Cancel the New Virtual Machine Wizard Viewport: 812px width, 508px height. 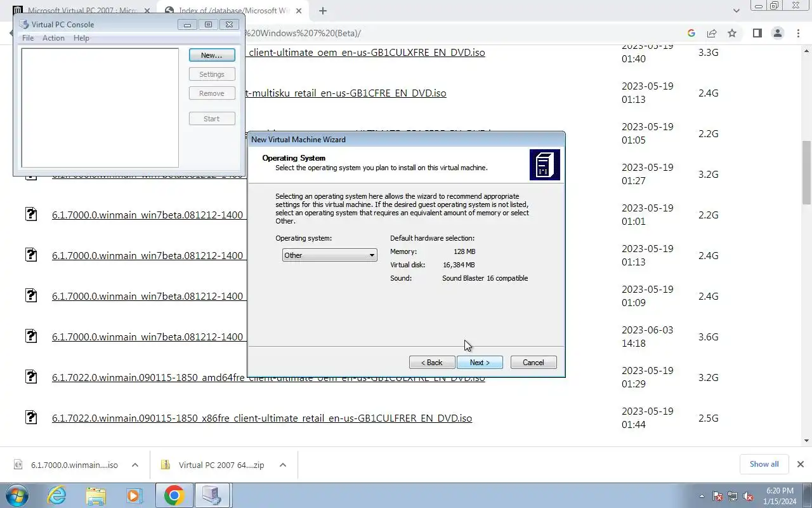pos(534,363)
